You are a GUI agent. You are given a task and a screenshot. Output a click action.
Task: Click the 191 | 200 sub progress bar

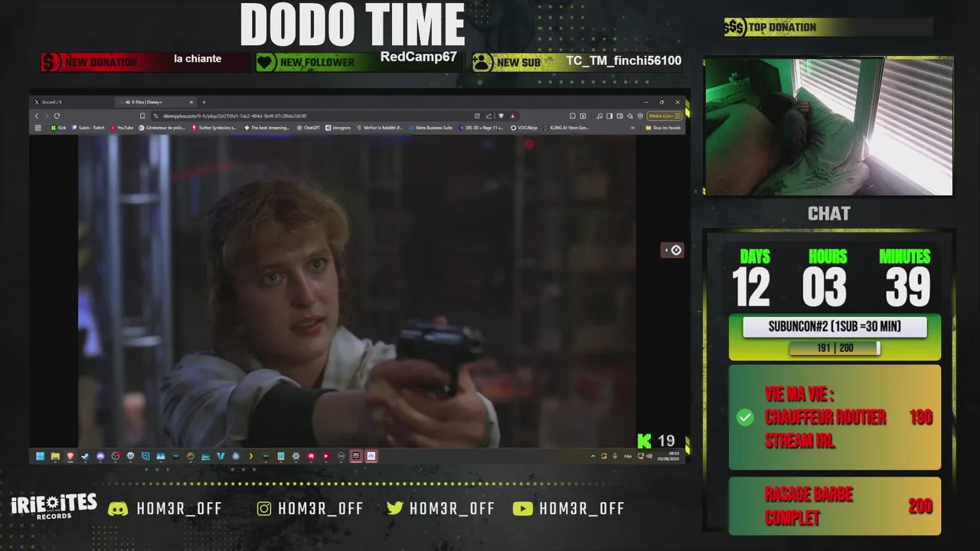[835, 348]
